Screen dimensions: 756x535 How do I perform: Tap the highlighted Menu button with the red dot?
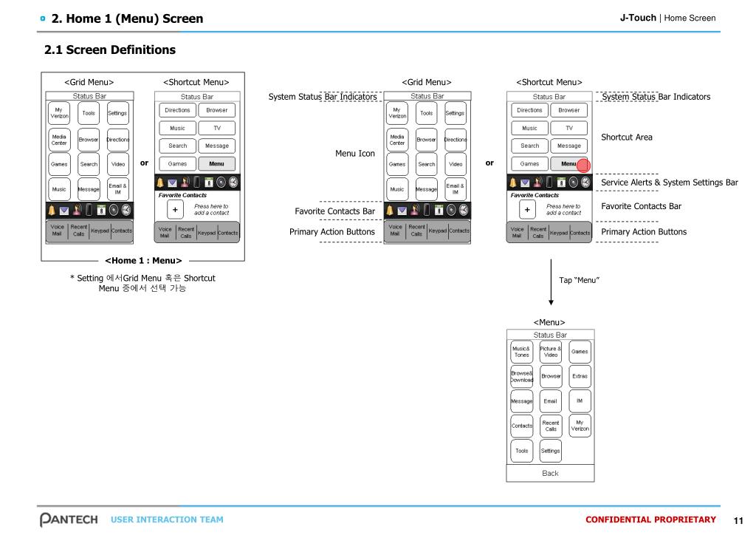[x=569, y=164]
